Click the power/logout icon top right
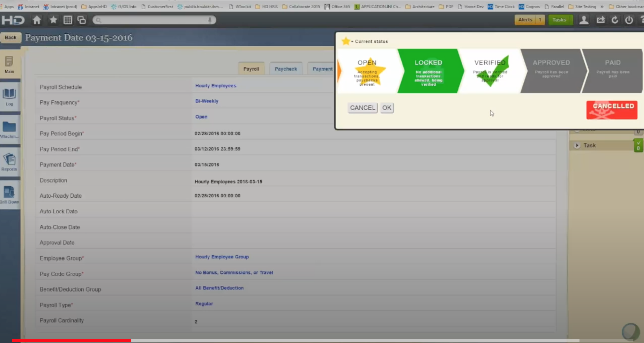Image resolution: width=644 pixels, height=343 pixels. [x=629, y=20]
